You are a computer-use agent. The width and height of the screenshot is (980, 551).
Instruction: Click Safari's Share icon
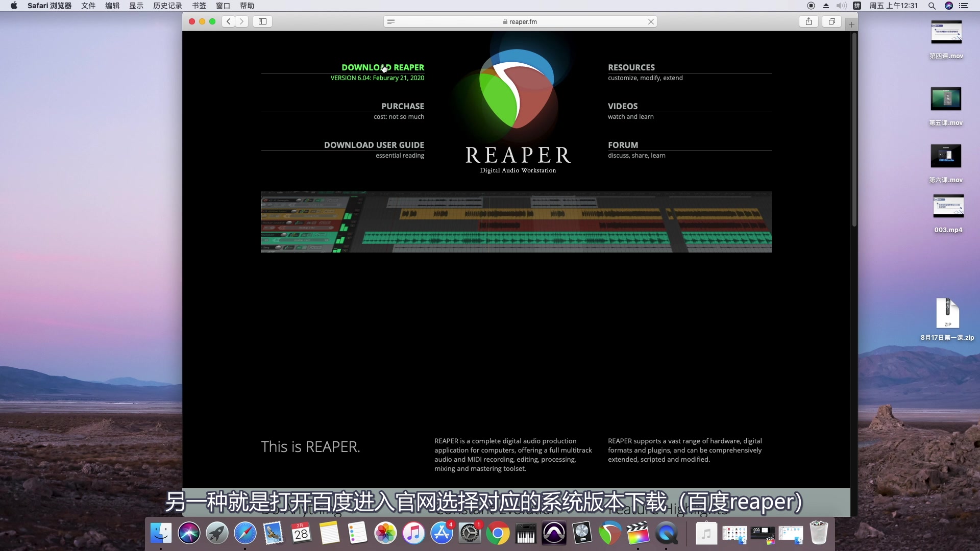click(x=808, y=21)
